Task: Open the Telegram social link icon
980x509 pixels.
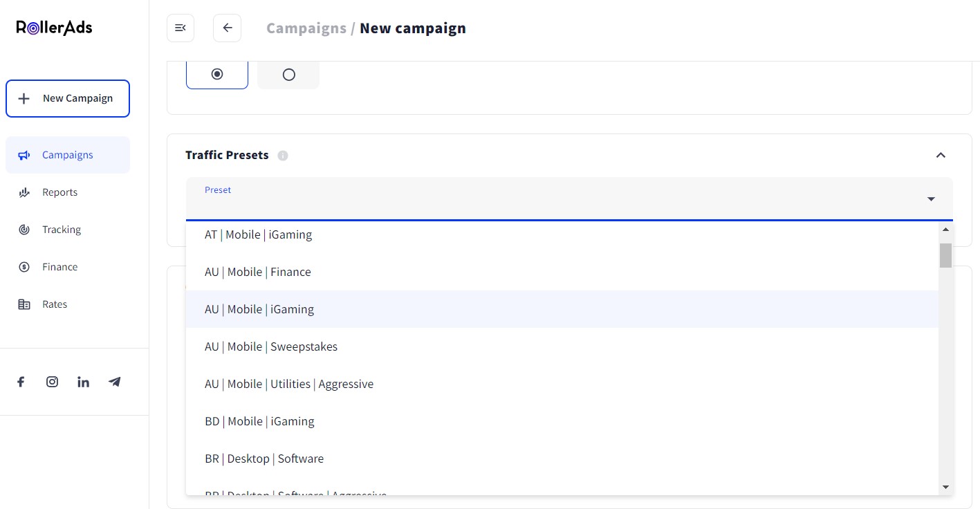Action: click(x=115, y=382)
